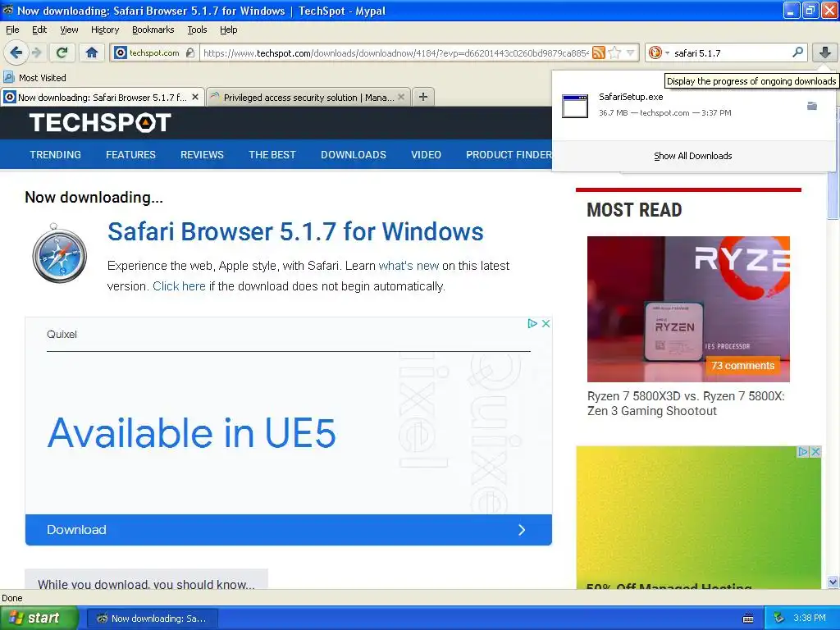Open VIDEO in the site navigation

point(426,155)
